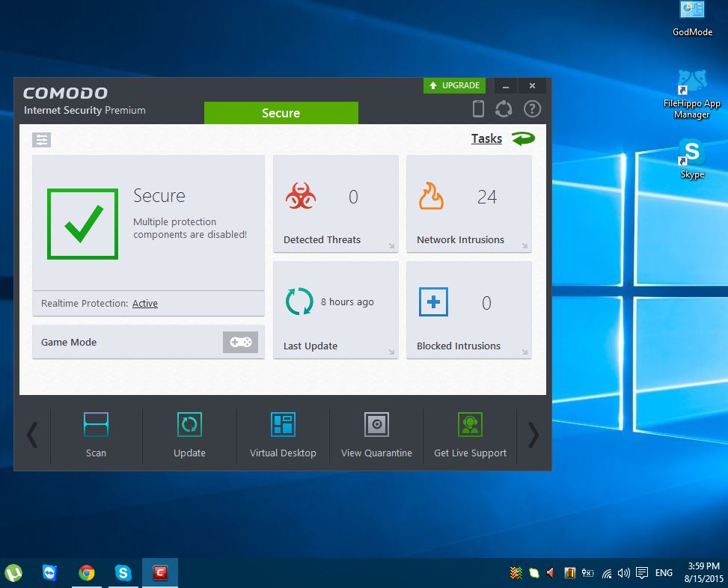Click the green UPGRADE button
The height and width of the screenshot is (588, 728).
(x=454, y=85)
